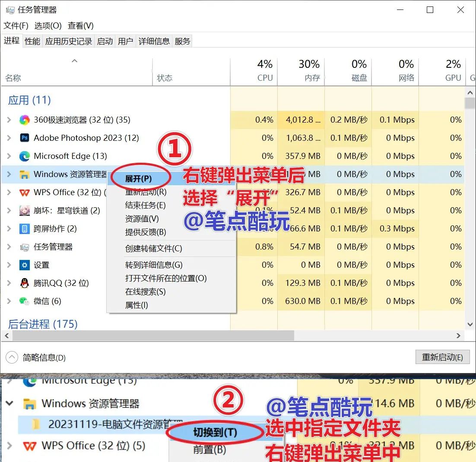Screen dimensions: 476x462
Task: Expand the 崩坏:星穹铁道 (2) group
Action: click(x=9, y=211)
